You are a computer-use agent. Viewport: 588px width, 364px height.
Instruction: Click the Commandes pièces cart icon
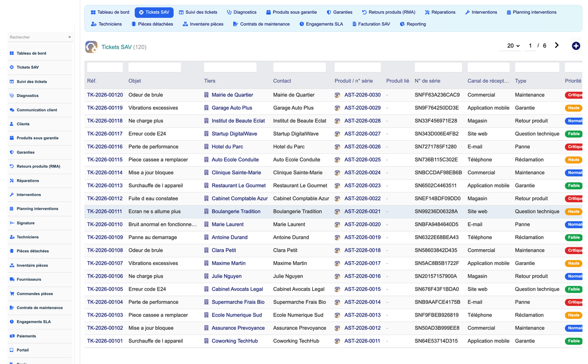(x=12, y=293)
